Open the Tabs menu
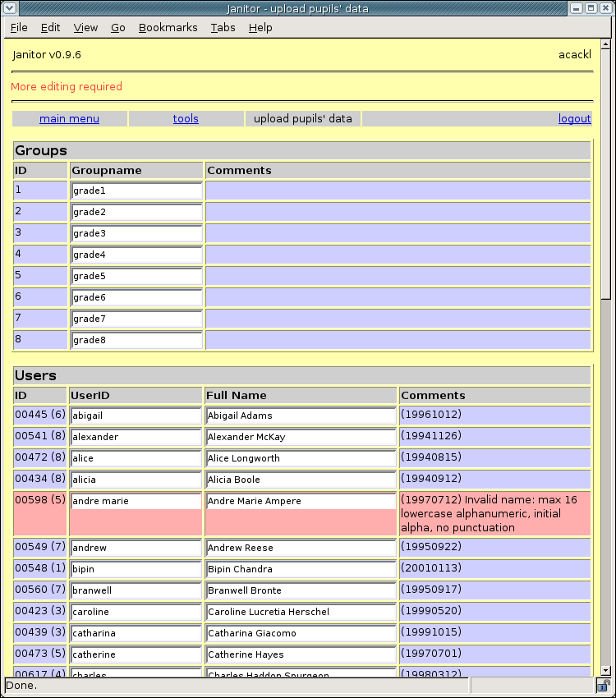Screen dimensions: 616x698 (x=223, y=28)
